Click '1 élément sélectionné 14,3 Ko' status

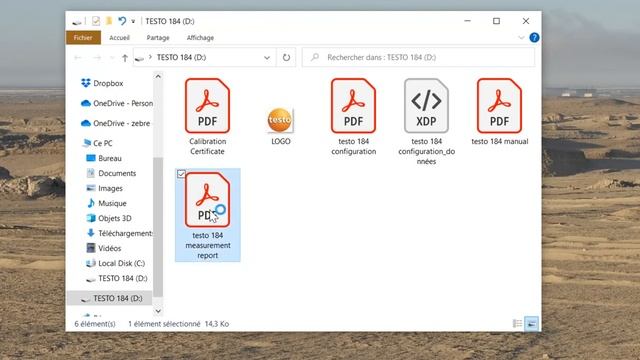pyautogui.click(x=178, y=324)
